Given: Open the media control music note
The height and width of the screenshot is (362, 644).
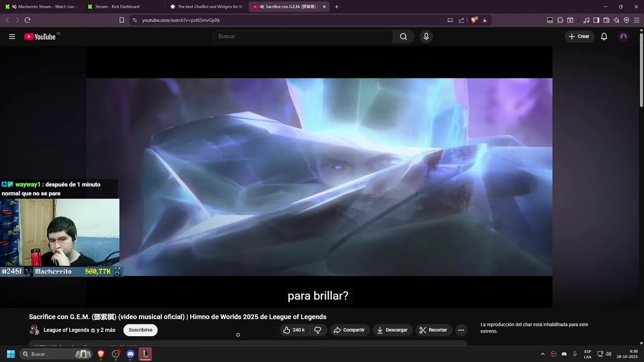Looking at the screenshot, I should click(x=586, y=20).
